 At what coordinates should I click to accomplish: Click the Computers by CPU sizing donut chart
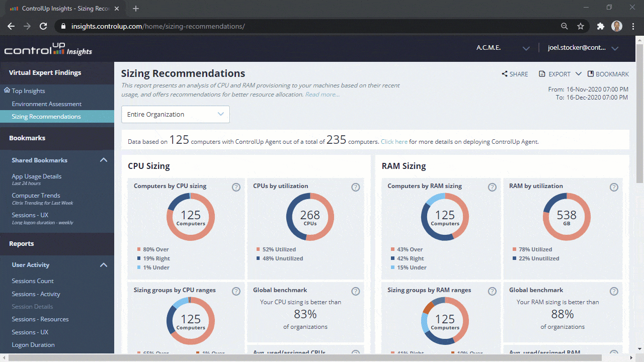click(191, 217)
